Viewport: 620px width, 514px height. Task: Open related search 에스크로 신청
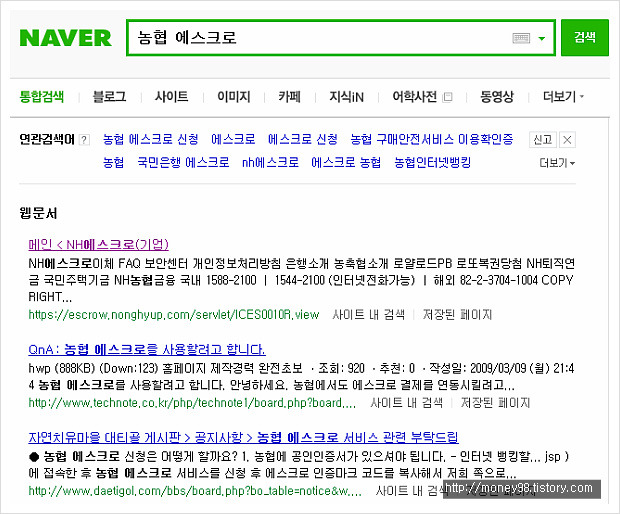(x=303, y=139)
